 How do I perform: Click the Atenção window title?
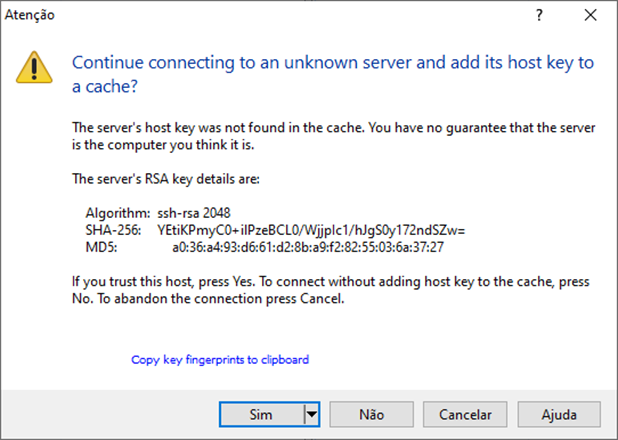click(30, 15)
